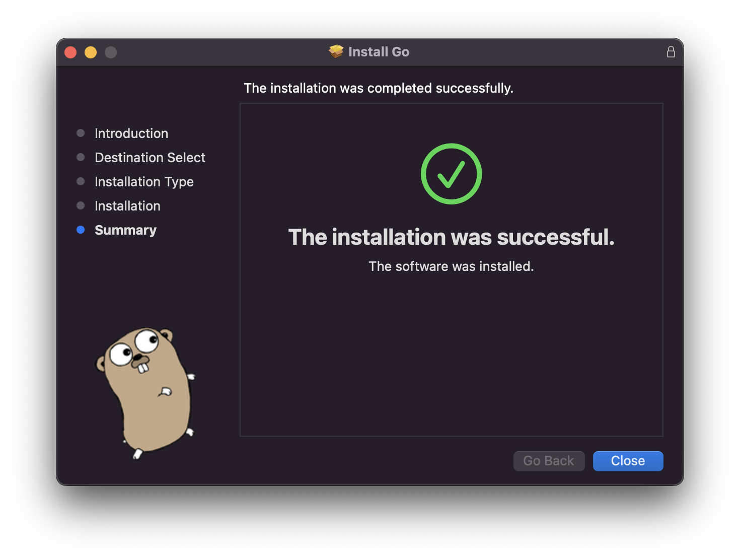Image resolution: width=740 pixels, height=560 pixels.
Task: Click the gray bullet beside Introduction
Action: click(x=81, y=133)
